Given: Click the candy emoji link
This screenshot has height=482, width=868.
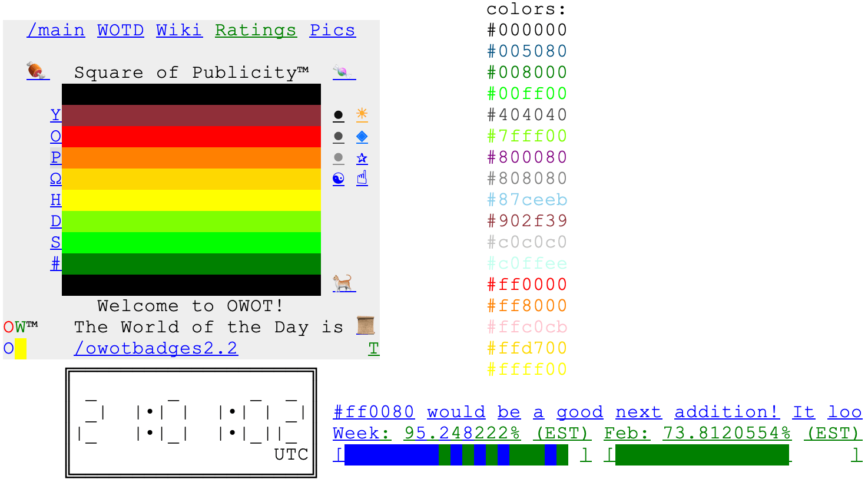Looking at the screenshot, I should pyautogui.click(x=343, y=72).
